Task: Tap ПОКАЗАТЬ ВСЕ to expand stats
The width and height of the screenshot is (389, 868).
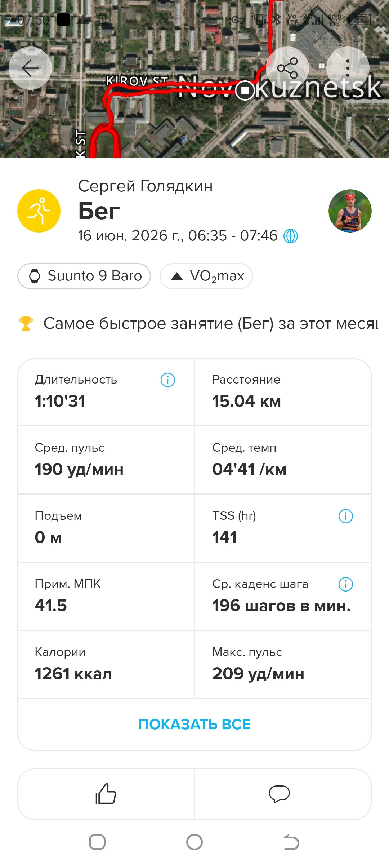Action: click(x=194, y=725)
